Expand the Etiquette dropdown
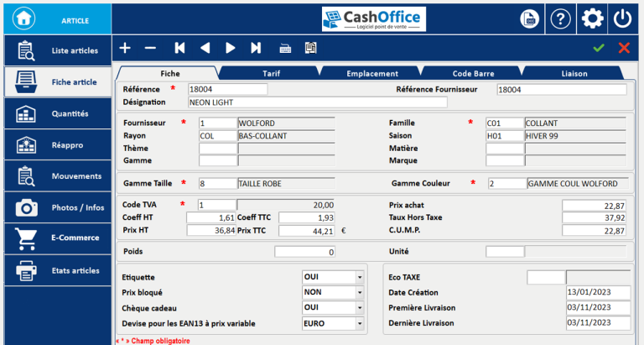This screenshot has width=644, height=345. [x=359, y=277]
